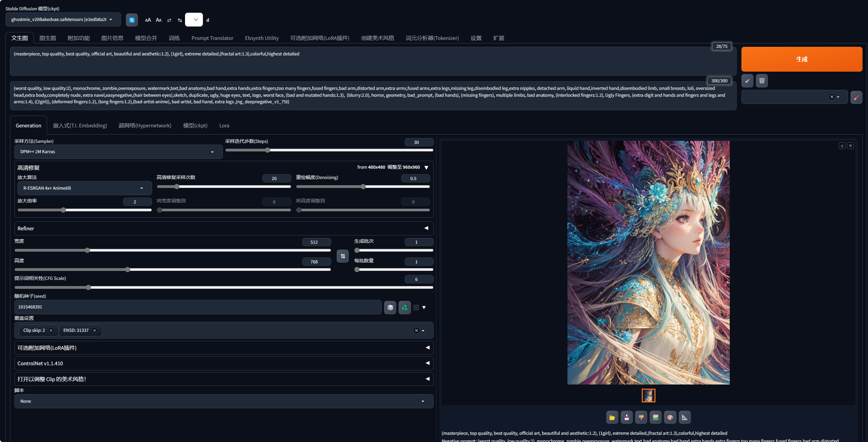Click the green recycle reuse-seed icon

[x=404, y=307]
